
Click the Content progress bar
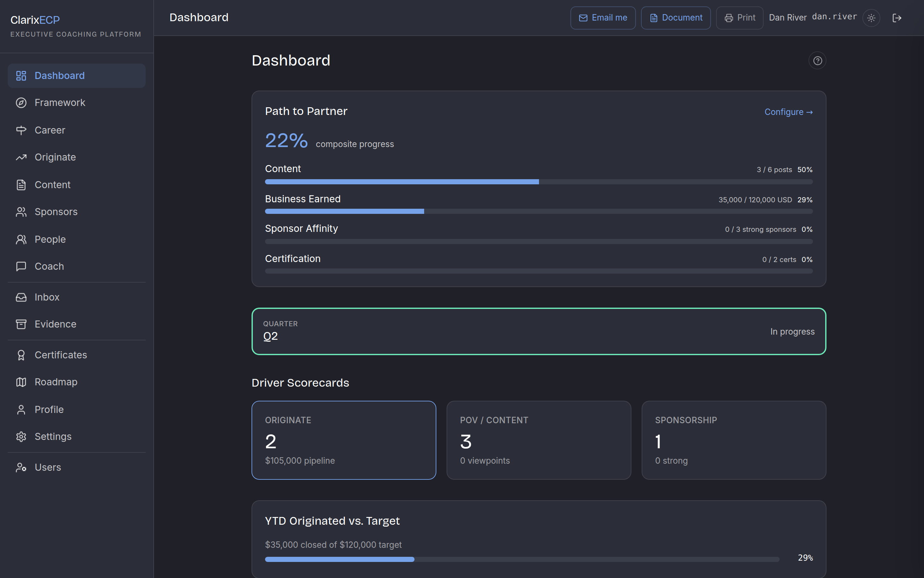pyautogui.click(x=539, y=182)
